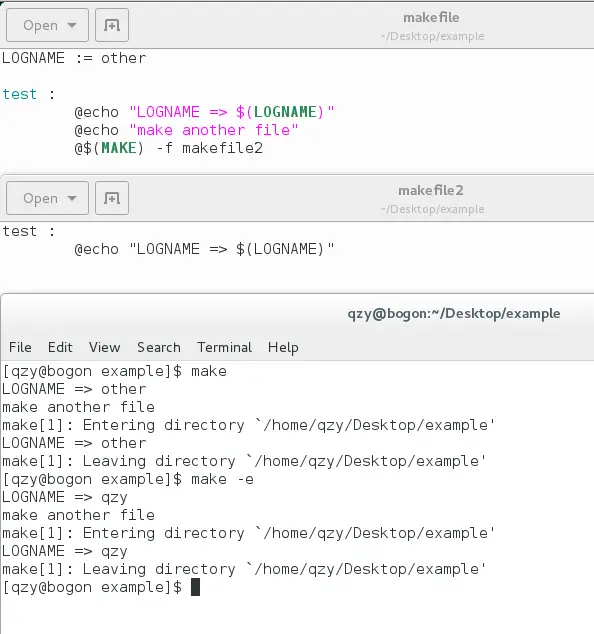This screenshot has height=634, width=594.
Task: Expand Open dropdown arrow in makefile2 editor
Action: coord(72,198)
